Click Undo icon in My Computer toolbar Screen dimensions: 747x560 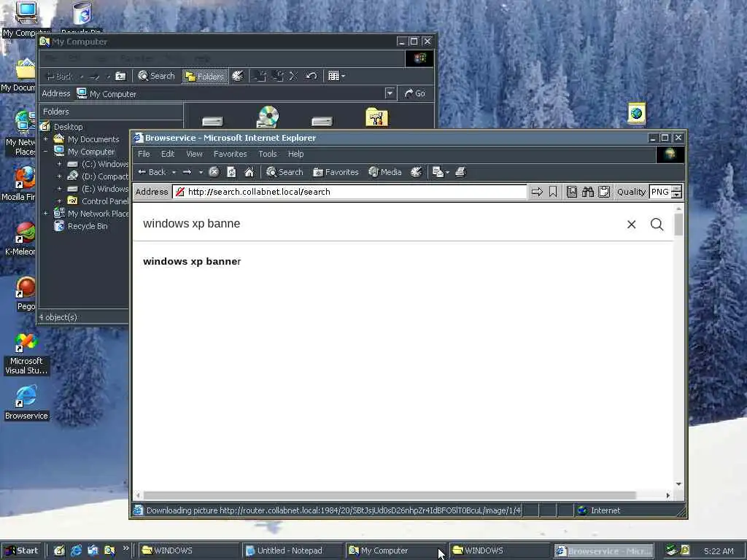311,76
